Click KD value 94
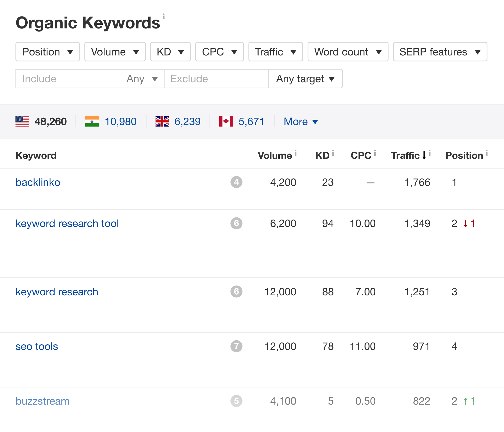This screenshot has height=432, width=504. 328,224
